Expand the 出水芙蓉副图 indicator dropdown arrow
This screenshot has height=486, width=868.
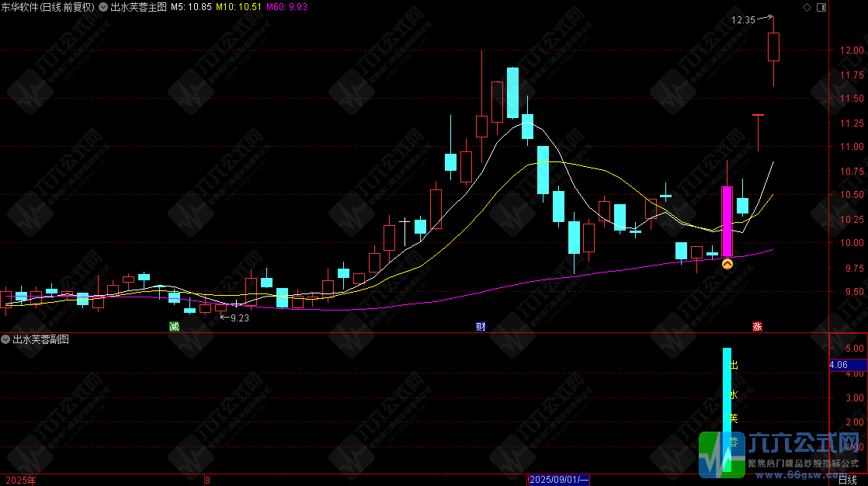tap(5, 339)
